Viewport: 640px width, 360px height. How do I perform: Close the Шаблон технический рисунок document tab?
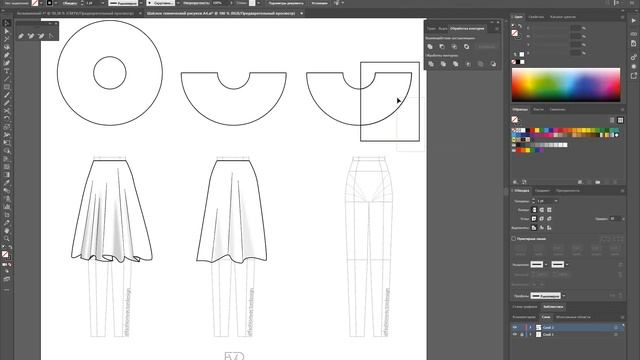pyautogui.click(x=302, y=13)
